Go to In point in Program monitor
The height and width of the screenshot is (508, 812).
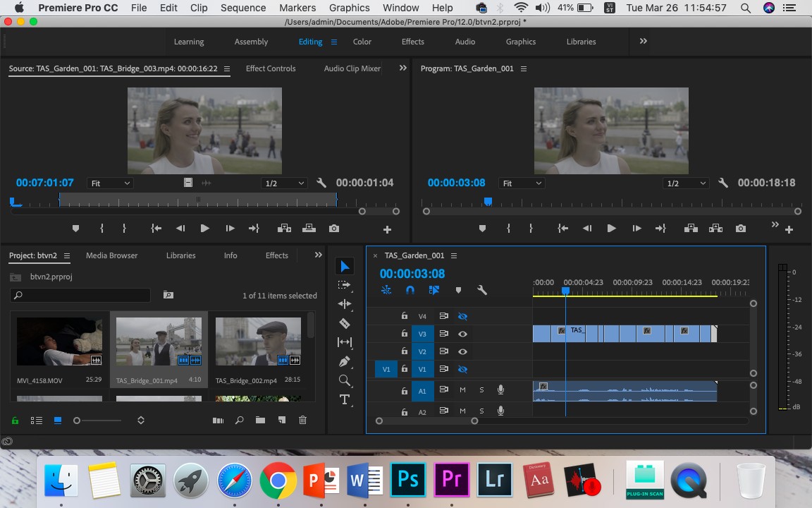point(563,229)
